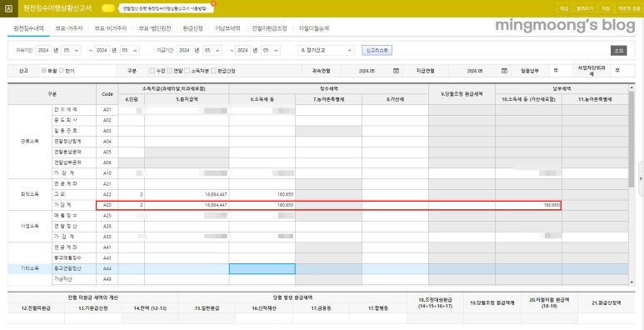This screenshot has height=330, width=644.
Task: Switch to the 전월미환급조정 tab
Action: [x=269, y=28]
